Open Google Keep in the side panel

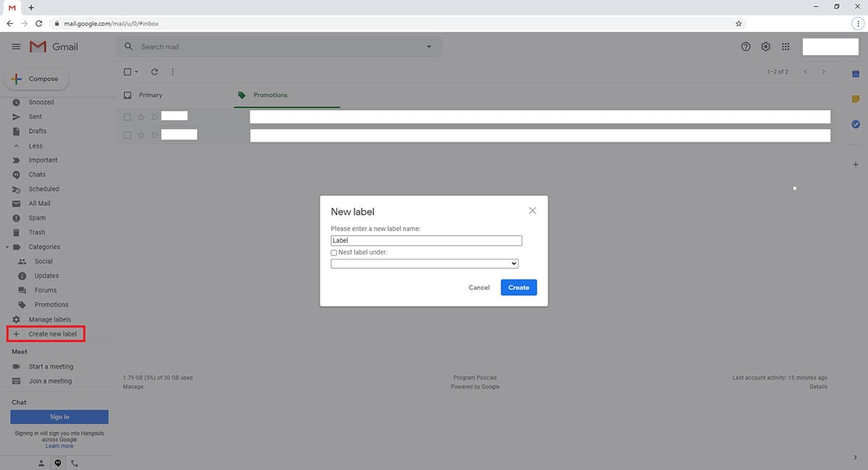point(855,98)
